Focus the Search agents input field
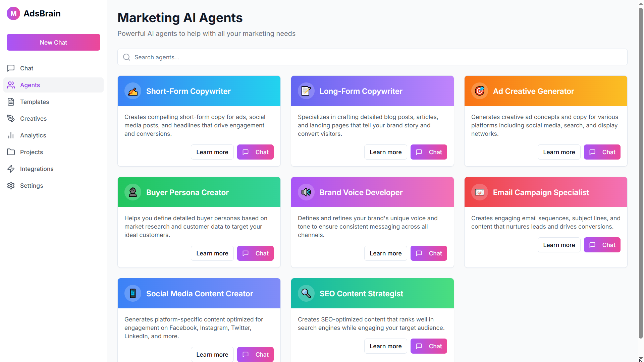 (372, 57)
